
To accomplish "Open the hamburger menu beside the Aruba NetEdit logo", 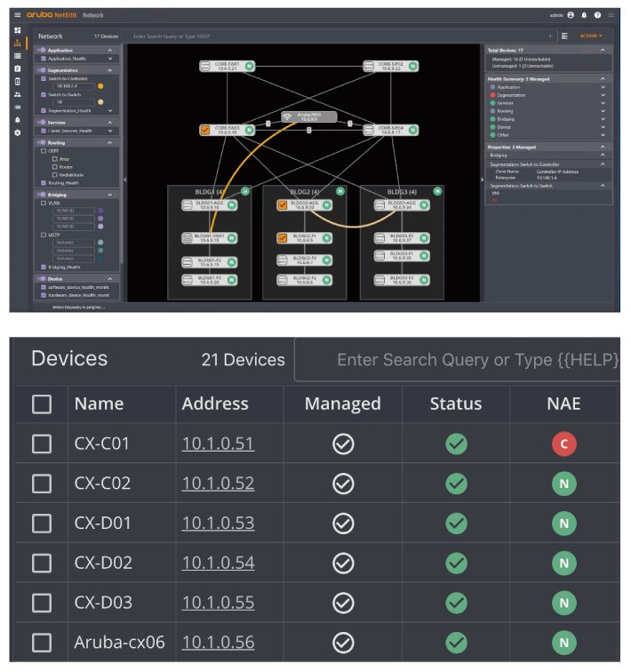I will tap(17, 15).
